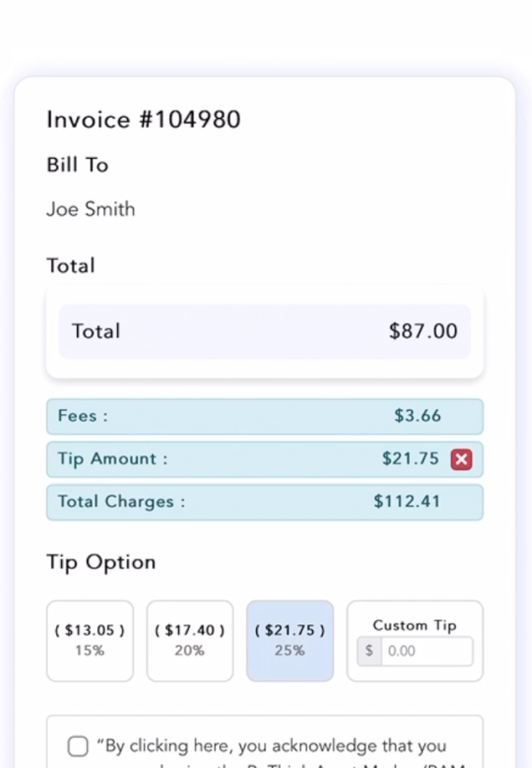The height and width of the screenshot is (768, 532).
Task: Click the Invoice #104980 heading
Action: click(x=144, y=120)
